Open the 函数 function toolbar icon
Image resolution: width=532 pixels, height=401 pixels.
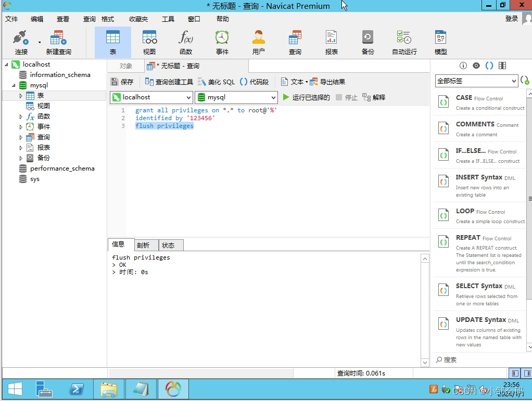[186, 42]
